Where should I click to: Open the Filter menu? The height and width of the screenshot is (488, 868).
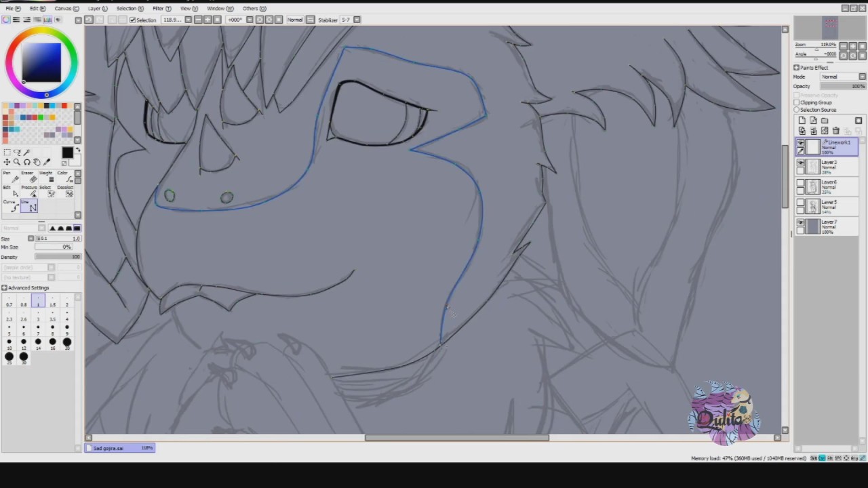pos(161,8)
